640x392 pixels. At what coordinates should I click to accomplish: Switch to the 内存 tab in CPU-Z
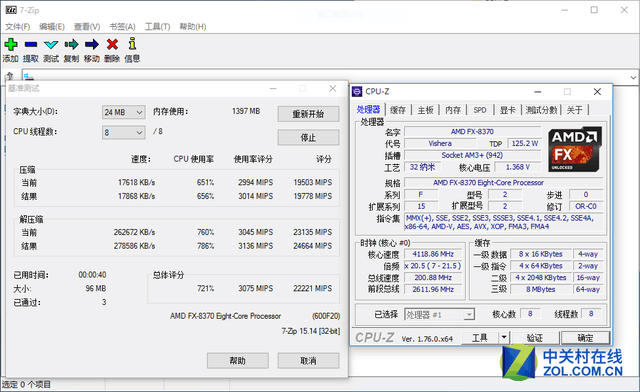453,110
